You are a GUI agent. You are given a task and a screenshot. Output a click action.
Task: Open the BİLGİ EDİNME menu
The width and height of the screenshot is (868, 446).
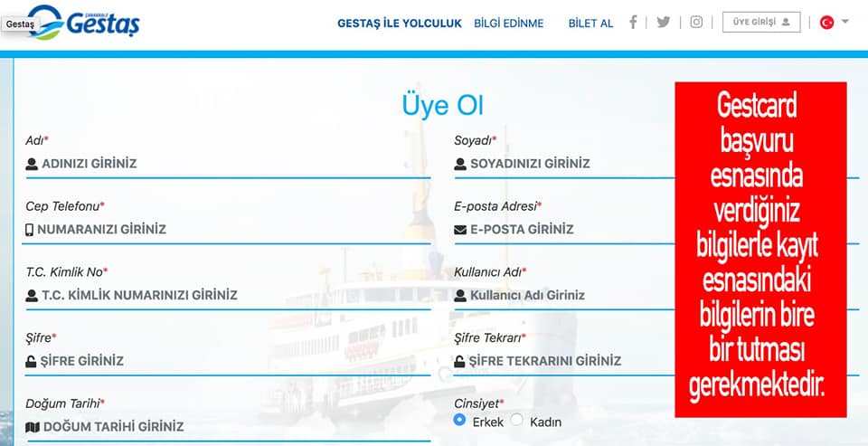coord(509,24)
